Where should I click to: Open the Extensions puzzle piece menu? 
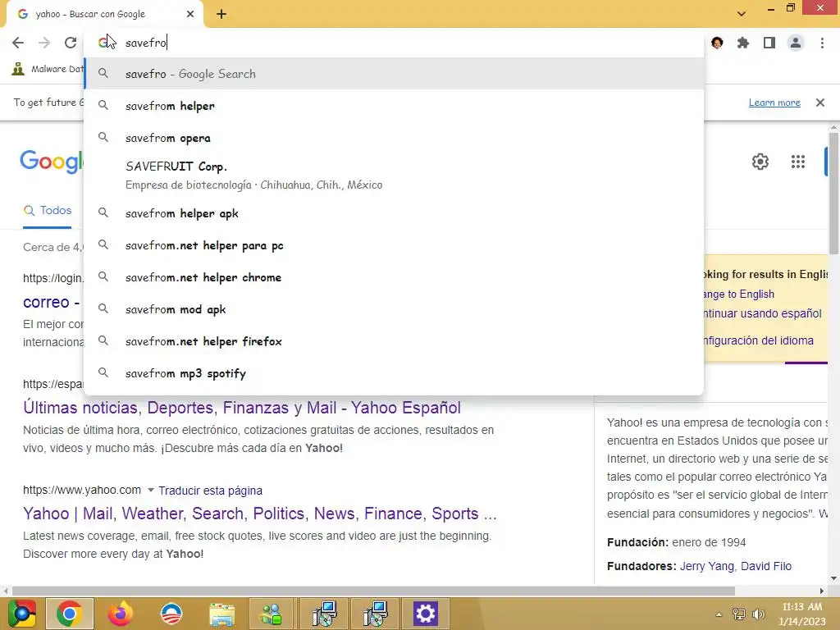tap(743, 43)
